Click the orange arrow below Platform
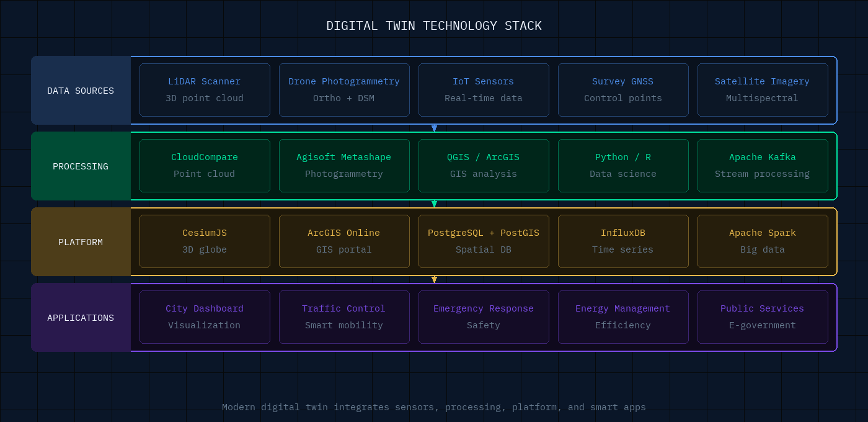 point(434,280)
